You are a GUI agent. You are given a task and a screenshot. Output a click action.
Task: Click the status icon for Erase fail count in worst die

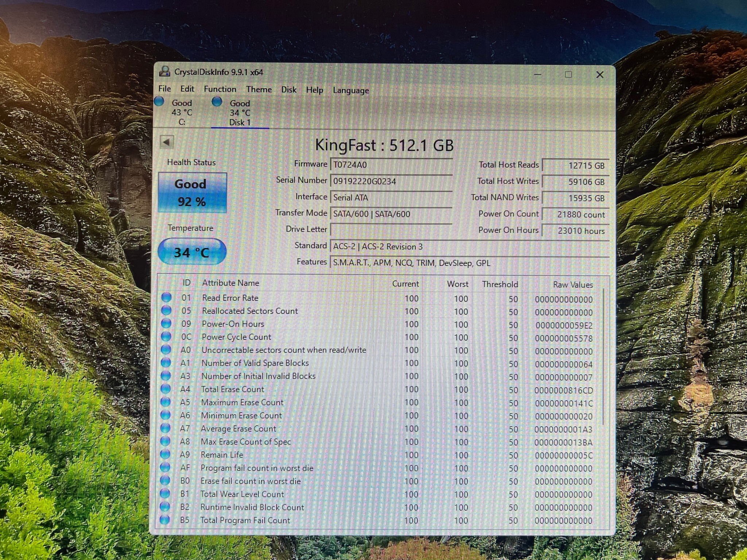pos(165,481)
